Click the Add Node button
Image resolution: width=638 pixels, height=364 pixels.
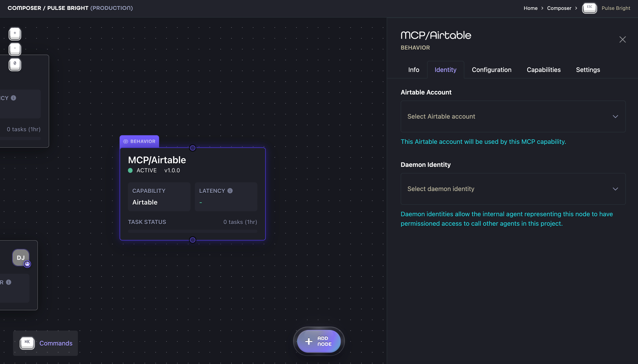[x=319, y=341]
